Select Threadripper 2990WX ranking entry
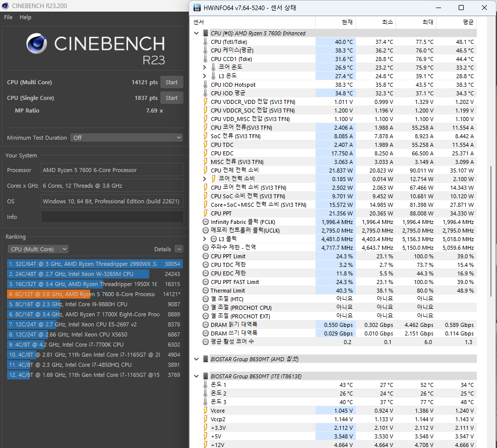The image size is (497, 448). [x=95, y=264]
